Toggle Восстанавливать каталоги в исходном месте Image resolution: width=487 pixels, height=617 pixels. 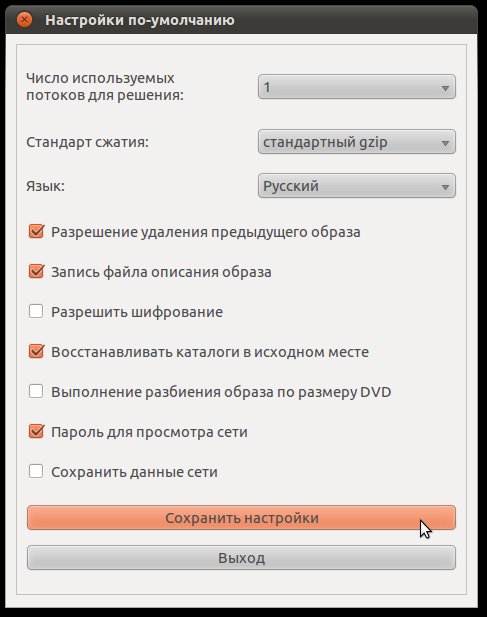36,351
